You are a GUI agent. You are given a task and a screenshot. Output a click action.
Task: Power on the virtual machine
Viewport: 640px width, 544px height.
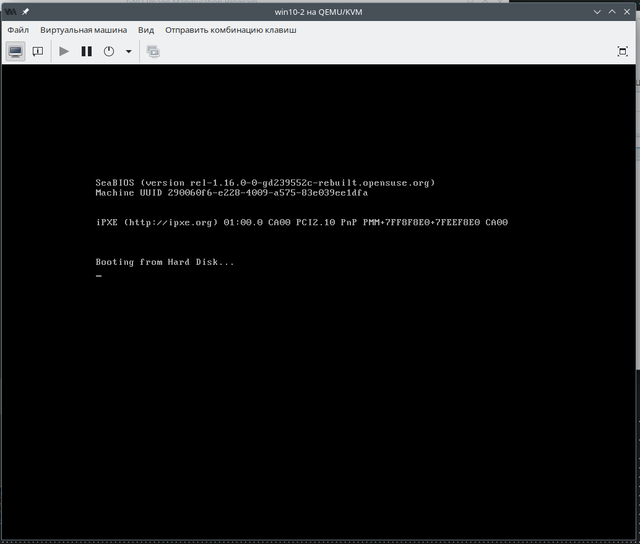64,51
